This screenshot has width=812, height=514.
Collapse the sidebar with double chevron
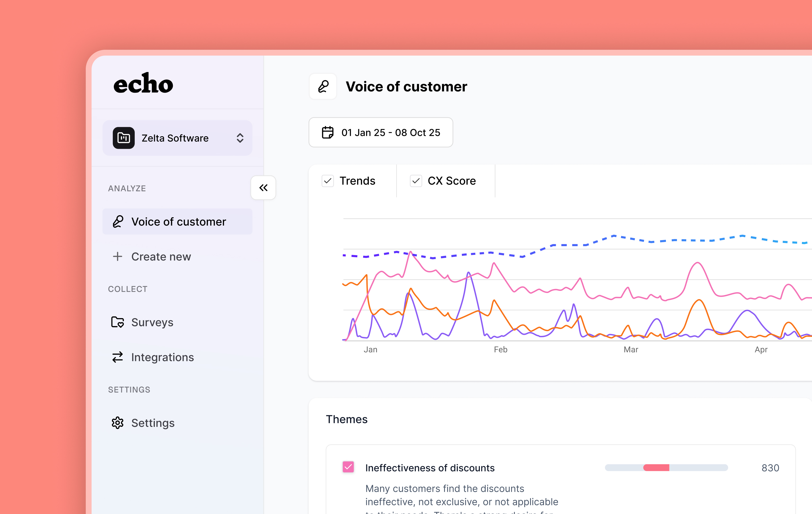click(263, 188)
